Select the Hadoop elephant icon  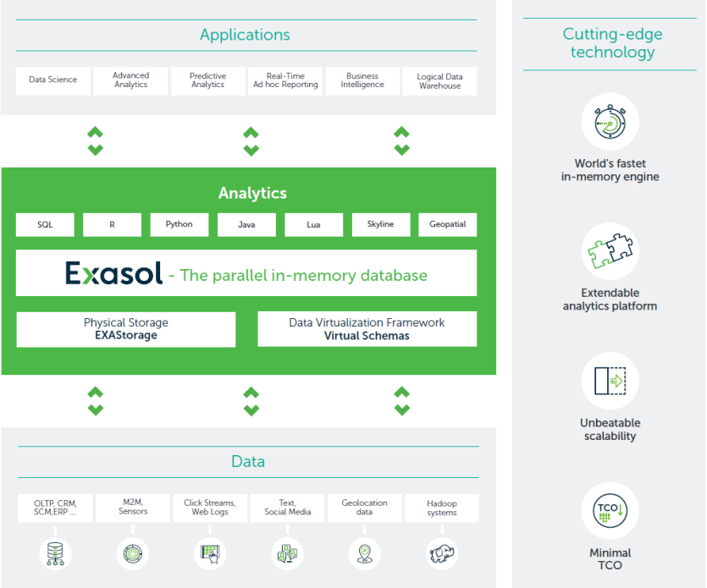[442, 554]
